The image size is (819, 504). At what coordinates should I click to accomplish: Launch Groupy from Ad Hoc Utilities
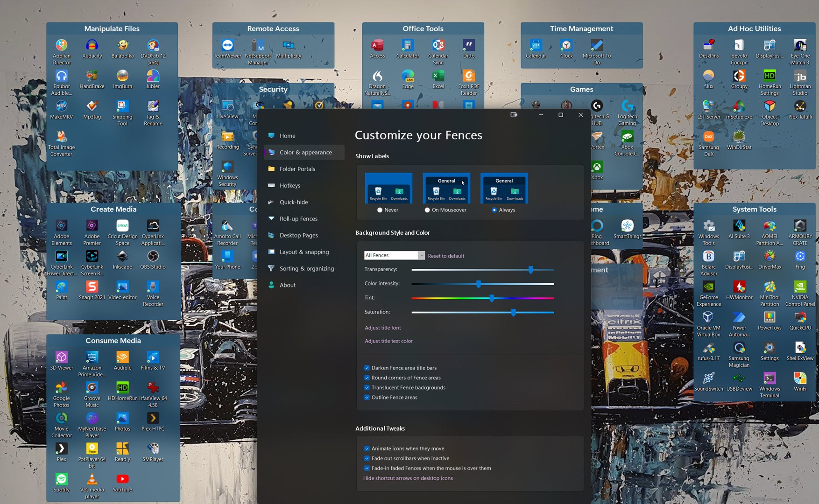739,79
